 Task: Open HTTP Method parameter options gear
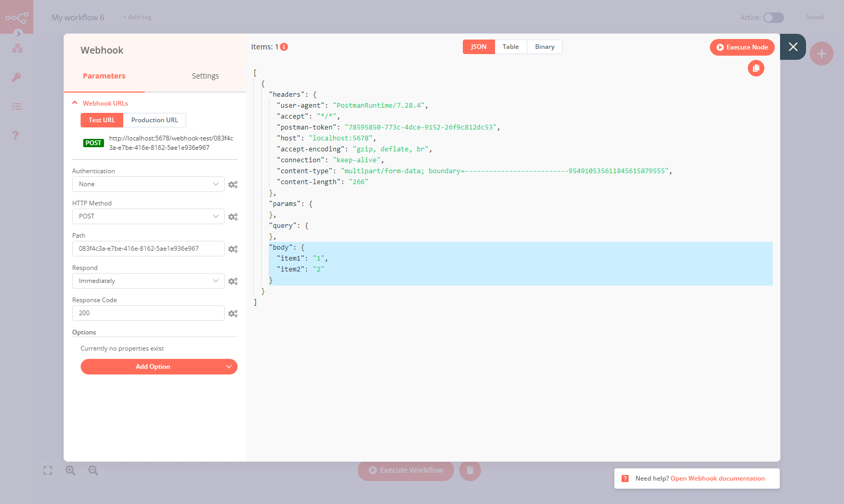[233, 217]
